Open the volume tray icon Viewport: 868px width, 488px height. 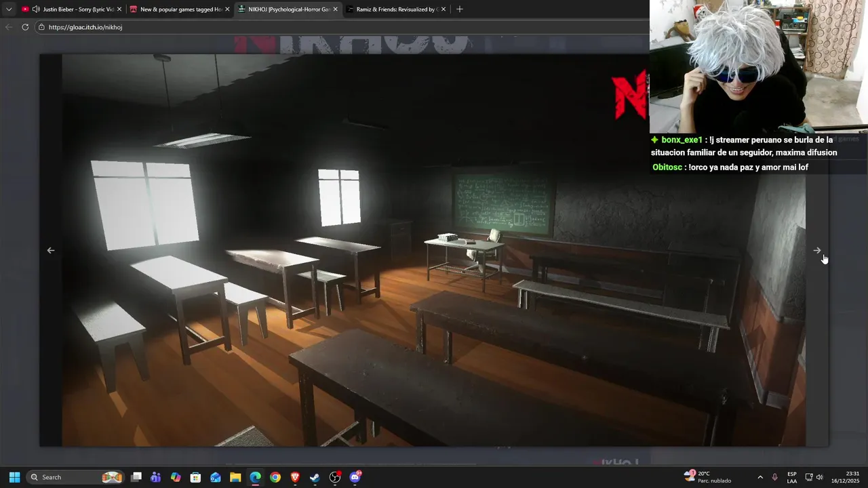point(819,477)
